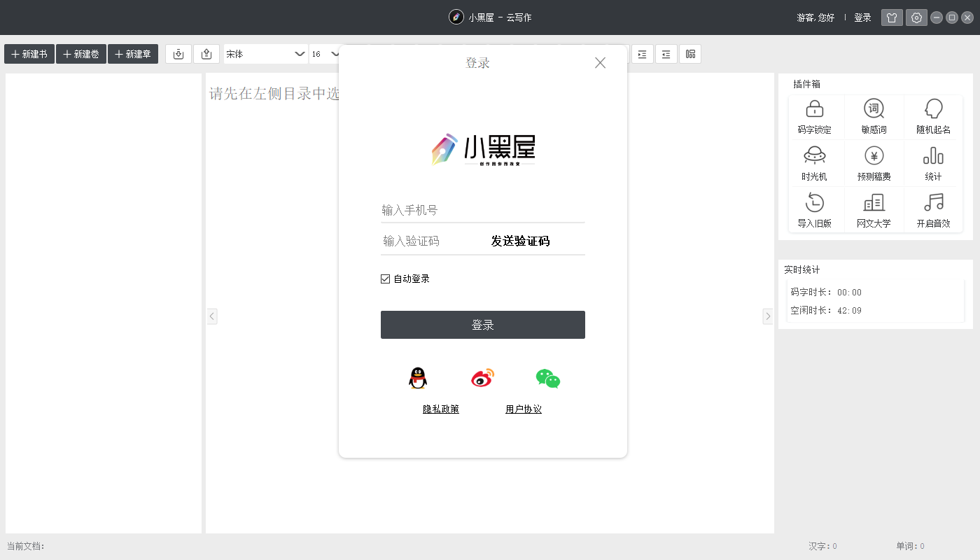Screen dimensions: 980x560
Task: Click the 新建章 new chapter button
Action: coord(133,54)
